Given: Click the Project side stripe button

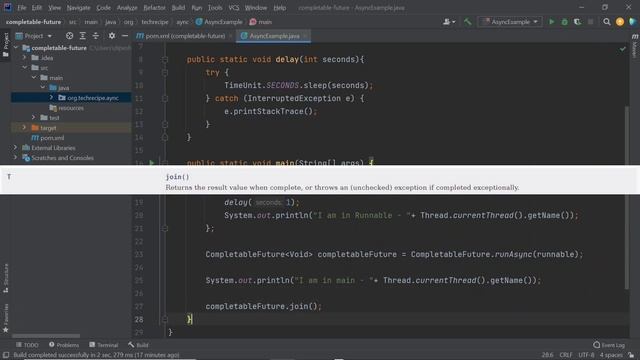Looking at the screenshot, I should click(x=6, y=45).
